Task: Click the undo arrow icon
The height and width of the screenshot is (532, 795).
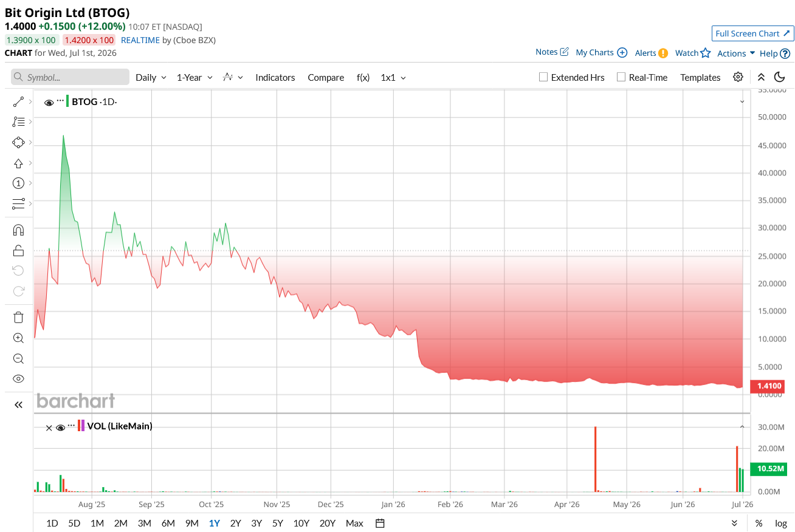Action: coord(18,270)
